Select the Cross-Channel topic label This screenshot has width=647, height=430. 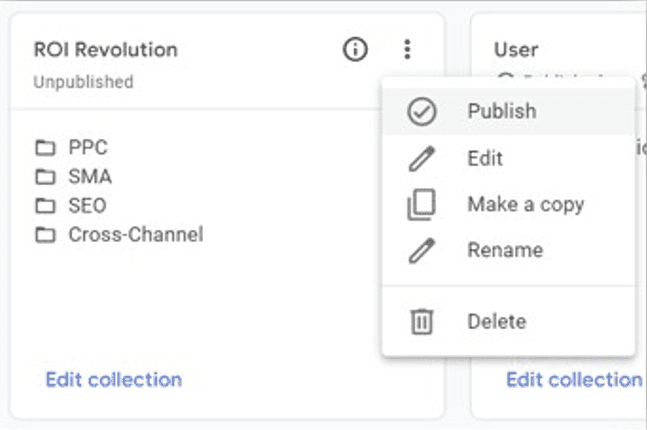136,234
